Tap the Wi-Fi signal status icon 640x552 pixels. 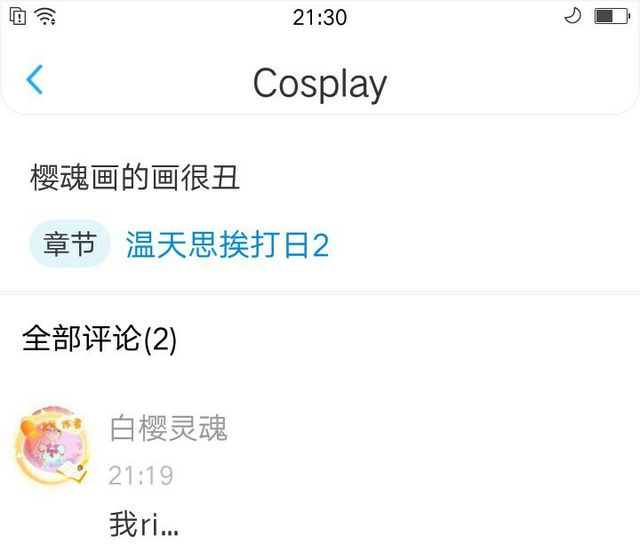coord(45,17)
